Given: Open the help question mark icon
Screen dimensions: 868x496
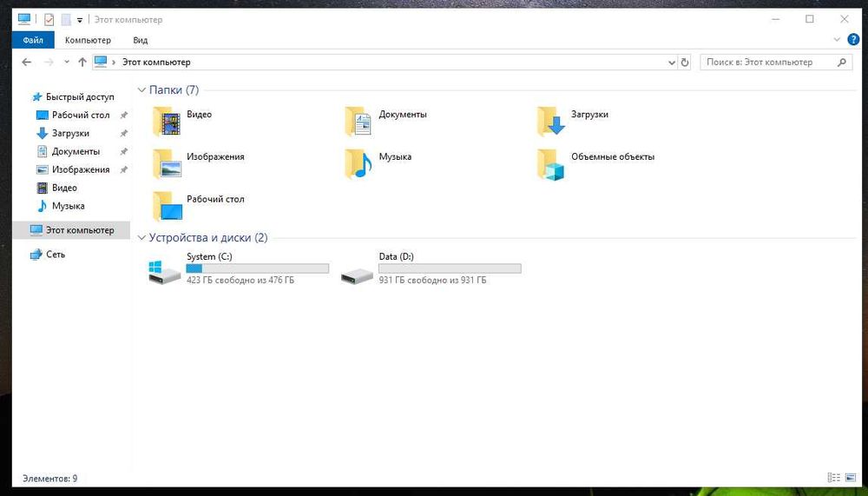Looking at the screenshot, I should [x=853, y=39].
